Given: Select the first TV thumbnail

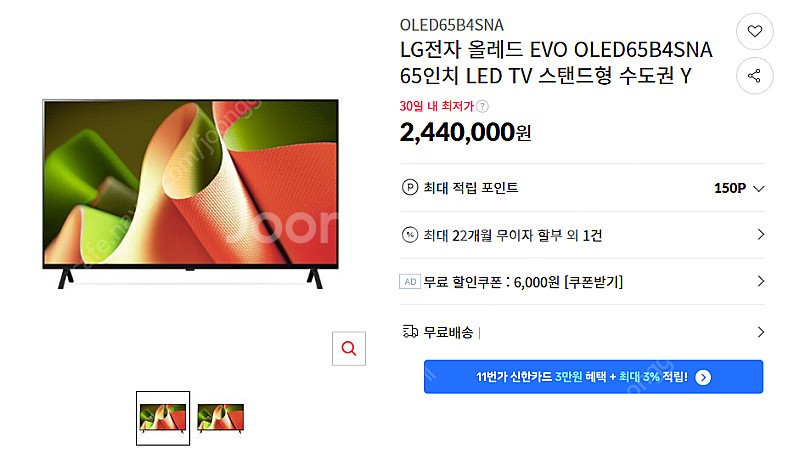Looking at the screenshot, I should pos(163,418).
